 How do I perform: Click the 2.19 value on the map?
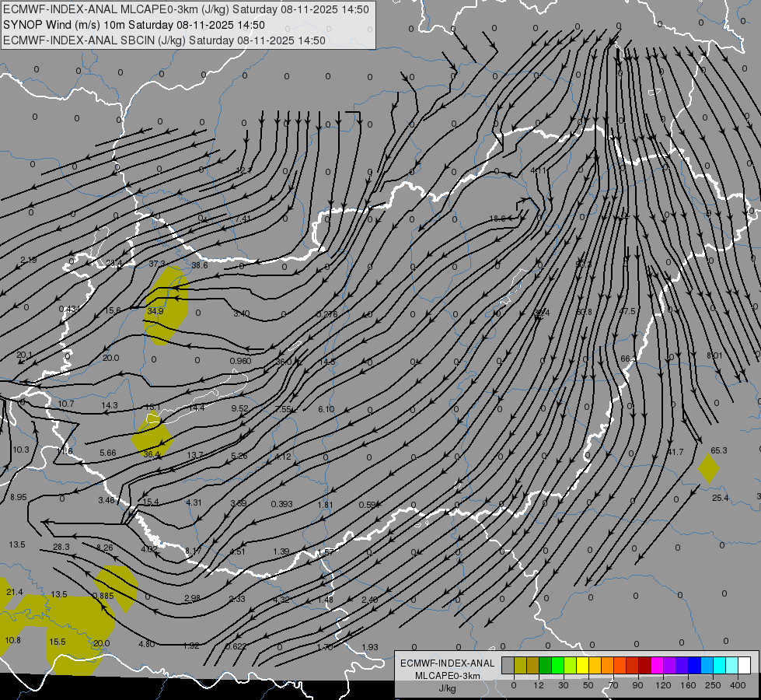pyautogui.click(x=29, y=260)
